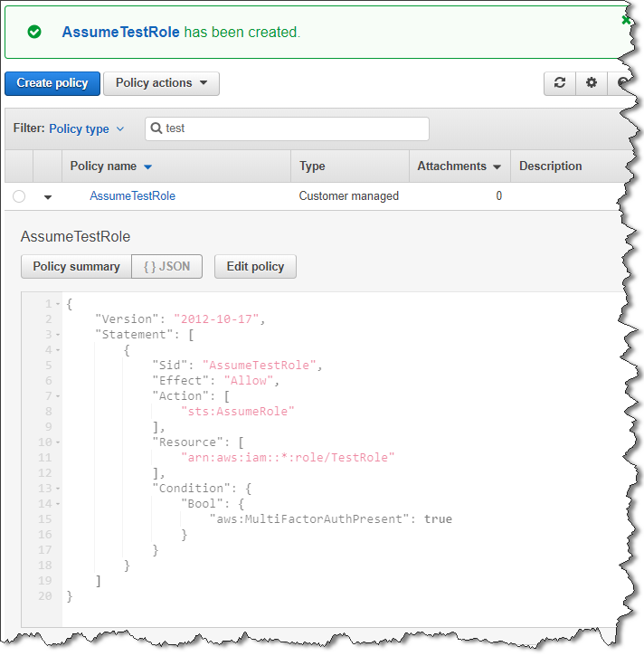Image resolution: width=644 pixels, height=656 pixels.
Task: Click the Filter: label
Action: [x=29, y=128]
